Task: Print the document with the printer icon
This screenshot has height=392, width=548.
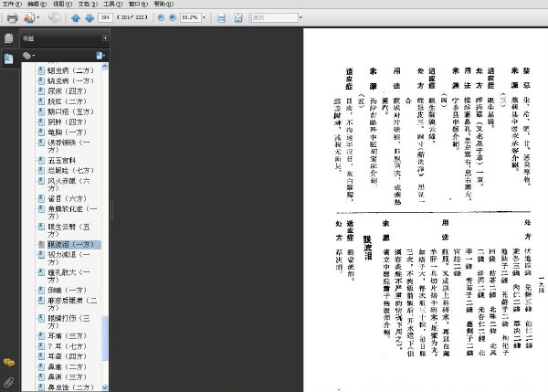Action: pyautogui.click(x=12, y=17)
